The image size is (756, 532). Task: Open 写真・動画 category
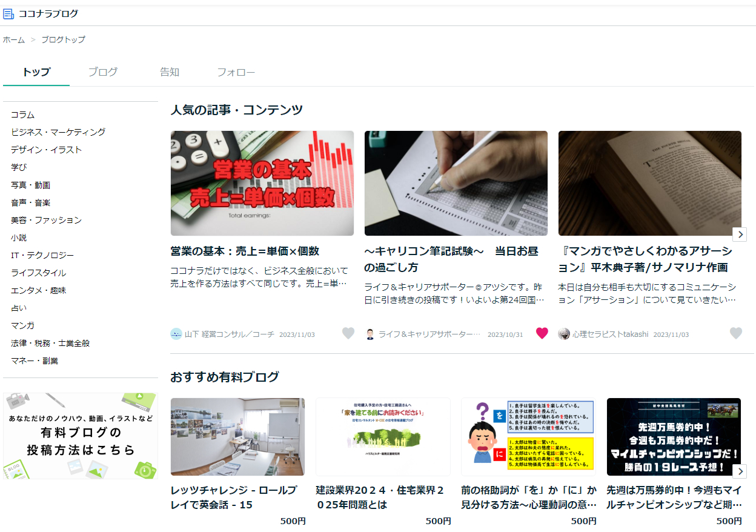click(x=30, y=185)
